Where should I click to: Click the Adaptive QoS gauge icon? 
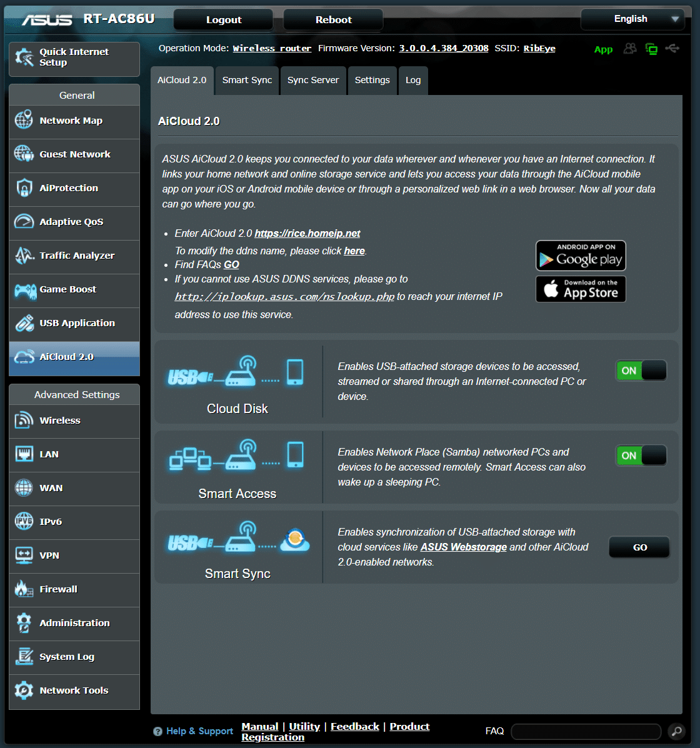(x=24, y=221)
